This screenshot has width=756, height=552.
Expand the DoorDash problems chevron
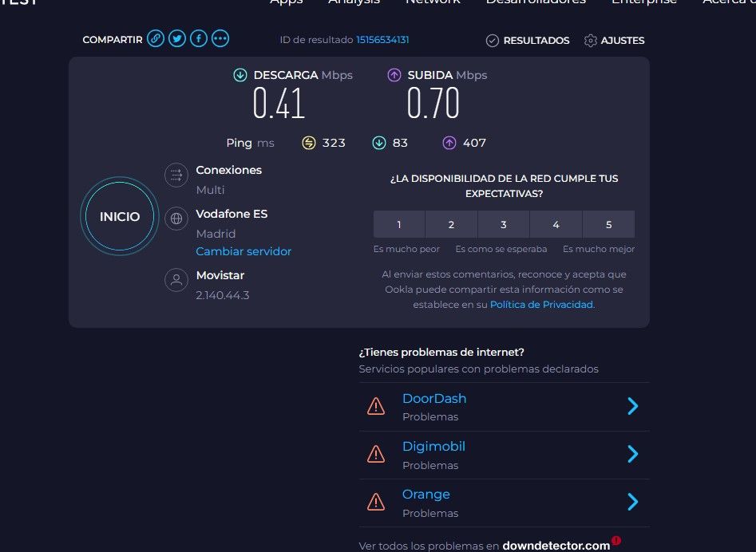pyautogui.click(x=632, y=406)
